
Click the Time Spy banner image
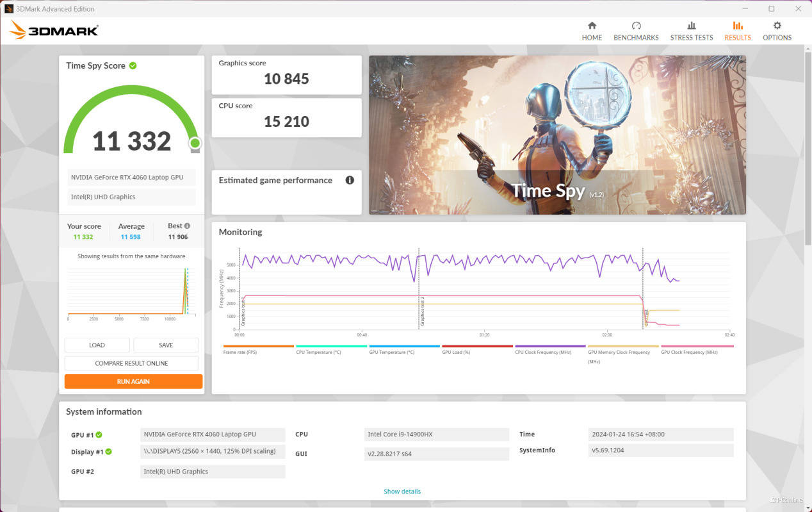point(557,135)
